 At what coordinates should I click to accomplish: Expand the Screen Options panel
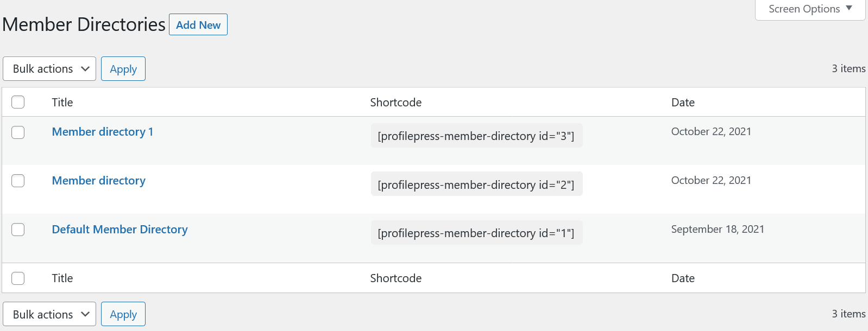[810, 9]
